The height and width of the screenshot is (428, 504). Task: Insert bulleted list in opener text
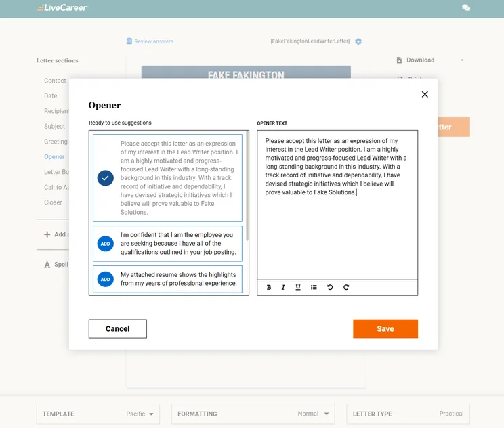point(314,287)
